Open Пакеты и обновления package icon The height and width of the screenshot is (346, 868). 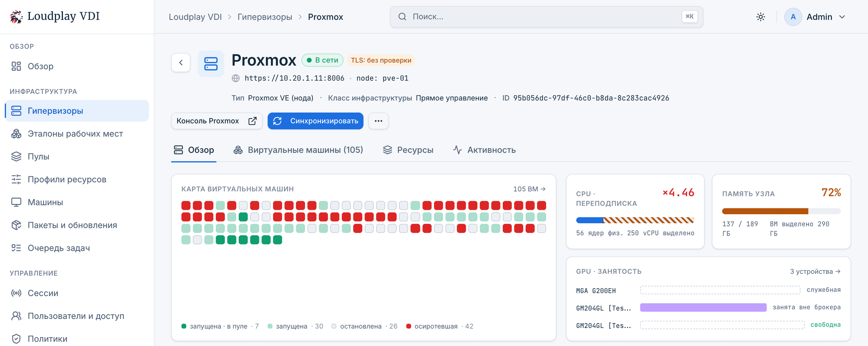coord(16,225)
